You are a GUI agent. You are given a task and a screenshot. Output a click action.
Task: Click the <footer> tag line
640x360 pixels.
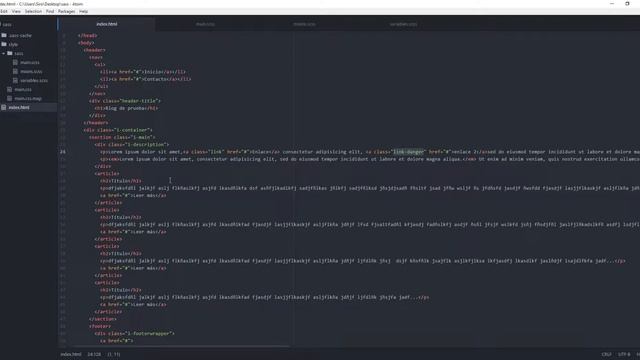100,326
